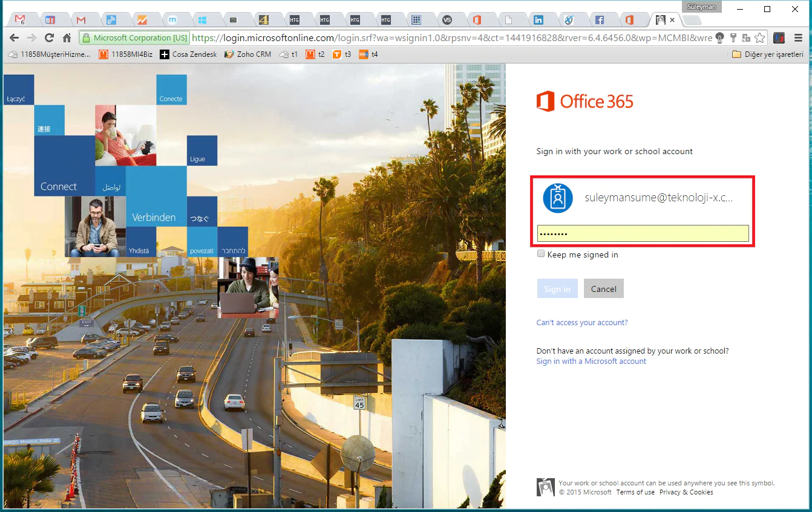Screen dimensions: 812x512
Task: Bookmark this page with the star icon
Action: (759, 37)
